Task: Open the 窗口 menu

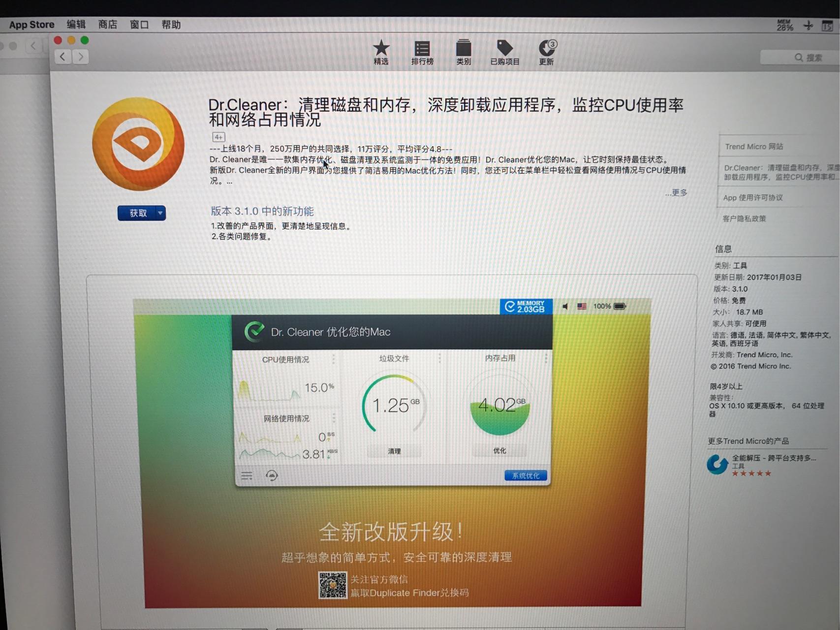Action: tap(139, 24)
